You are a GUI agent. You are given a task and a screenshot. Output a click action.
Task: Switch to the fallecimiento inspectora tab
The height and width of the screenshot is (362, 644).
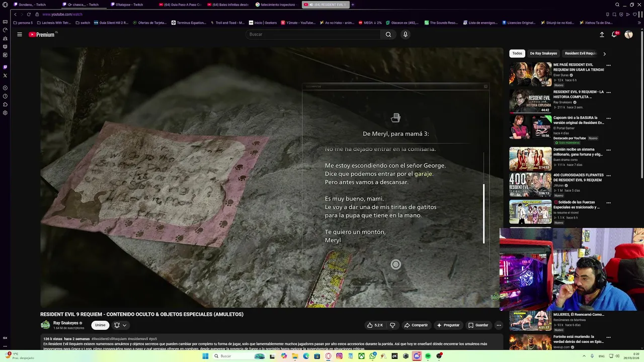coord(276,5)
